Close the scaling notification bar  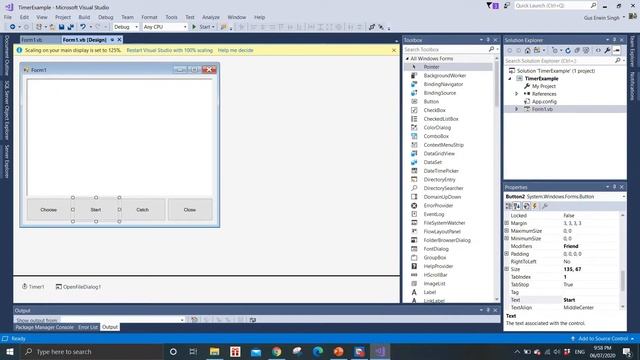394,50
